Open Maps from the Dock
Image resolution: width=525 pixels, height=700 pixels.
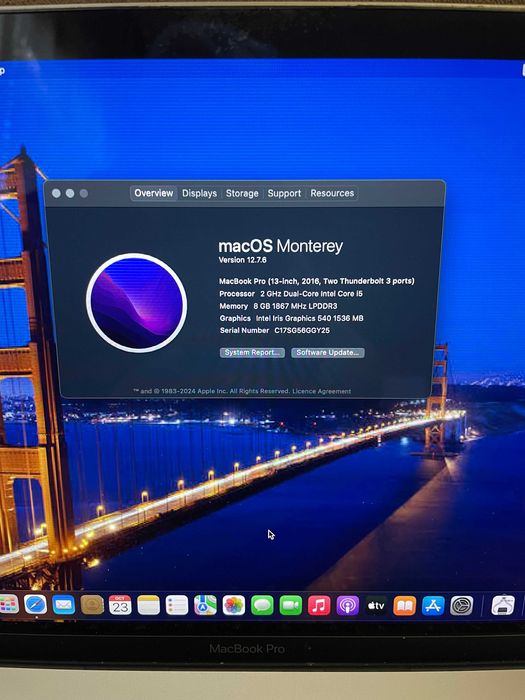(x=205, y=605)
